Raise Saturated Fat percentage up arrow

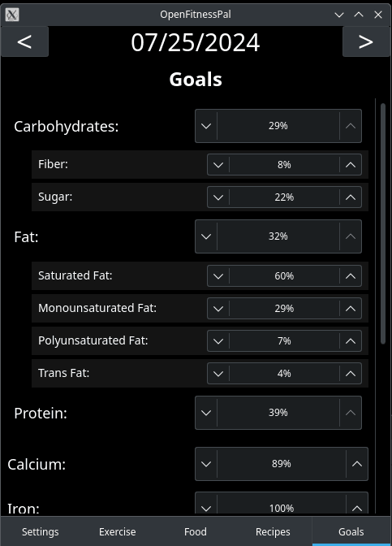(351, 276)
